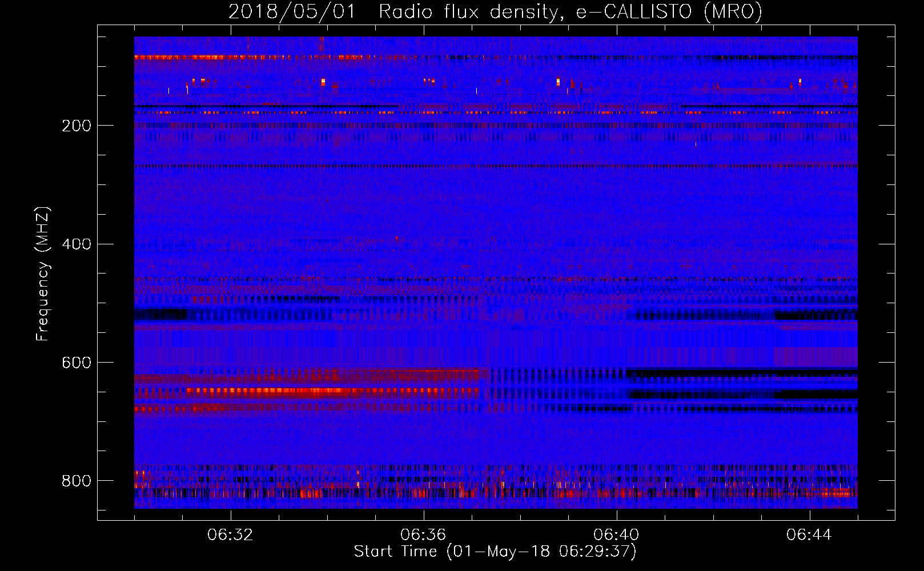Image resolution: width=924 pixels, height=571 pixels.
Task: Click the 600 frequency tick label
Action: pos(77,363)
